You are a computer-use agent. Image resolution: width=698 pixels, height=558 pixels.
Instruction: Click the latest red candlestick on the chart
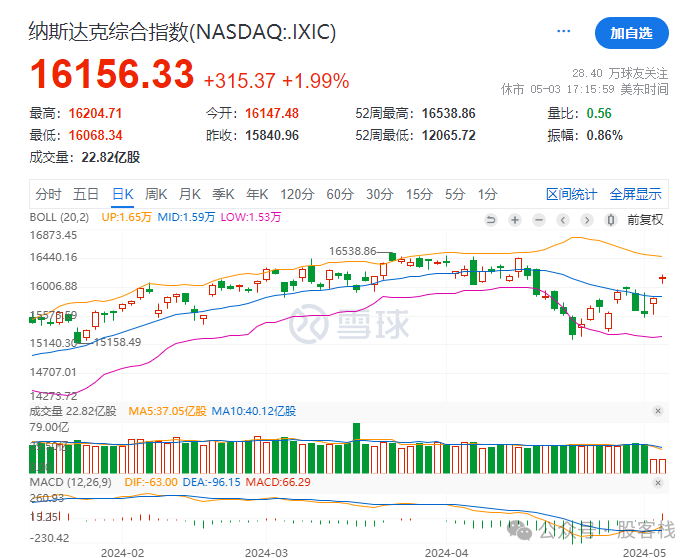coord(662,279)
